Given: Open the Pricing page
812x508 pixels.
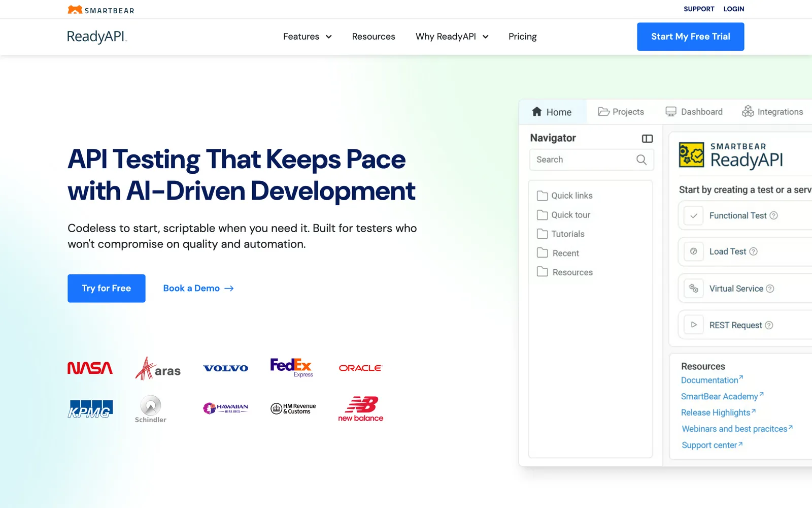Looking at the screenshot, I should point(523,37).
